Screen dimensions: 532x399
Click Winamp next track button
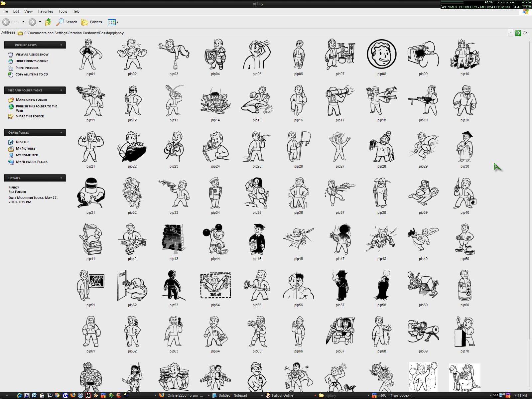[510, 2]
